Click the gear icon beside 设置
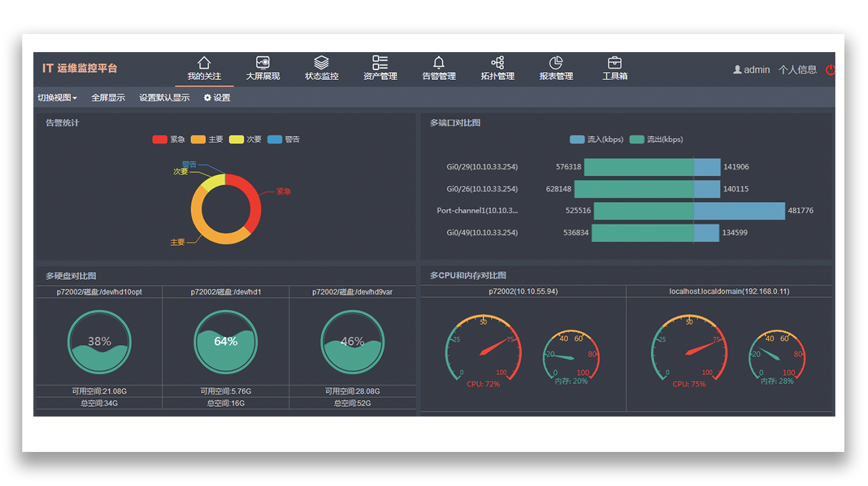The height and width of the screenshot is (486, 868). (207, 98)
